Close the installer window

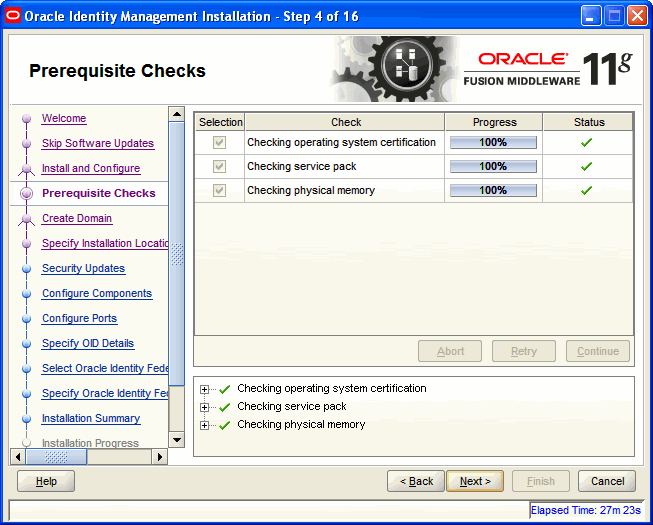click(637, 16)
